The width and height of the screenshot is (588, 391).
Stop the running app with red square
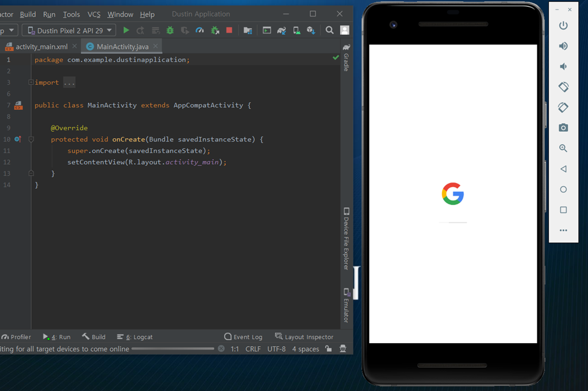click(x=229, y=30)
